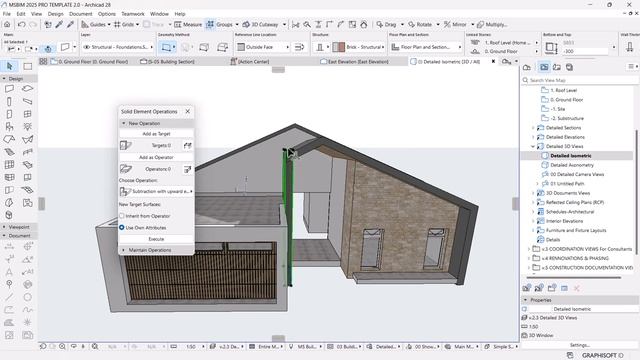Open the Outside Face reference line dropdown
640x360 pixels.
coord(263,47)
